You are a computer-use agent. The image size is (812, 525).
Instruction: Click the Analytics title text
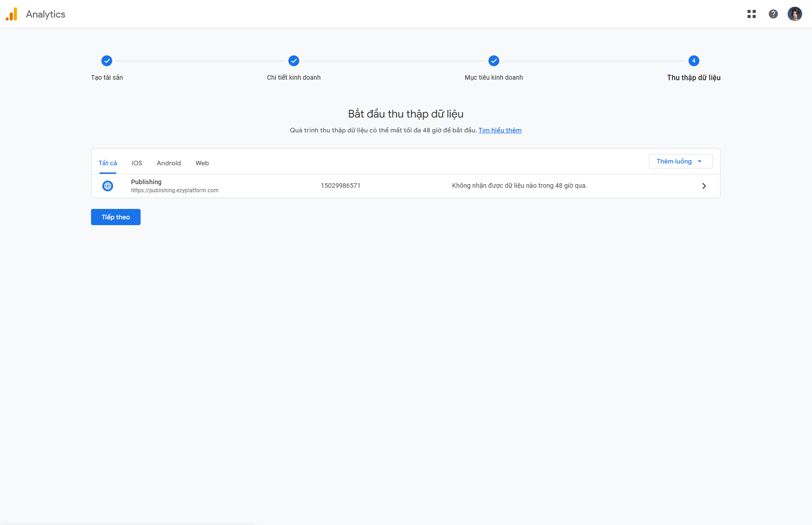tap(46, 14)
